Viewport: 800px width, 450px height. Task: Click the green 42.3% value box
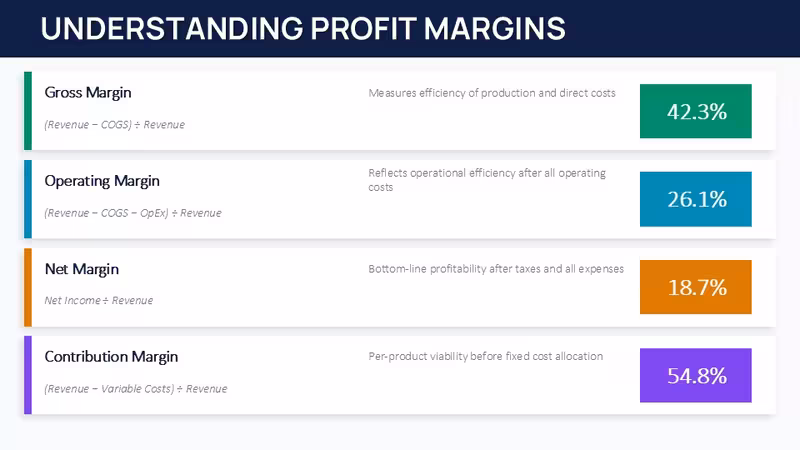pos(695,111)
